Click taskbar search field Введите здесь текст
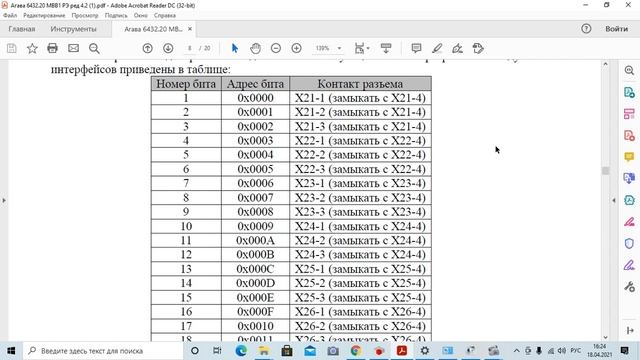 (x=102, y=351)
